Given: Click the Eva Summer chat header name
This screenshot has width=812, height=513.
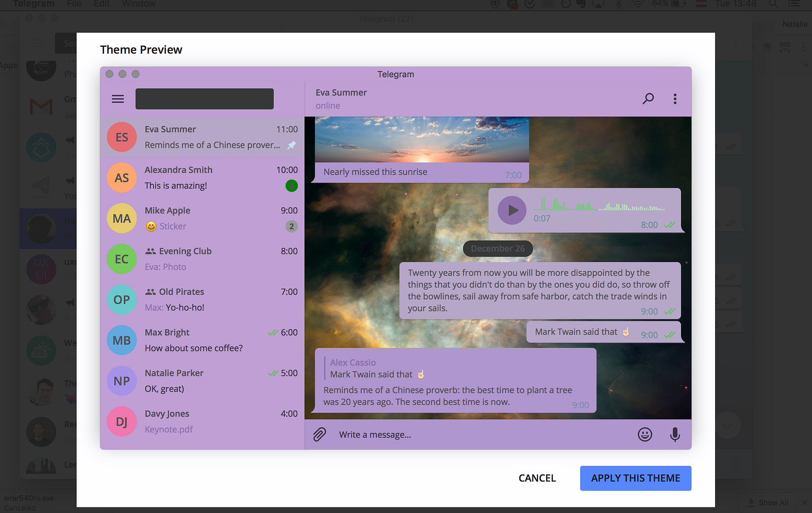Looking at the screenshot, I should pyautogui.click(x=341, y=92).
